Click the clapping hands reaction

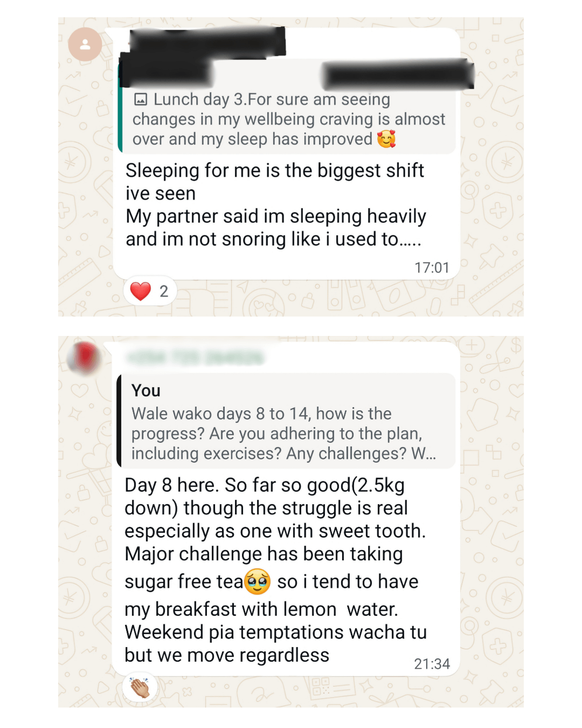tap(140, 688)
